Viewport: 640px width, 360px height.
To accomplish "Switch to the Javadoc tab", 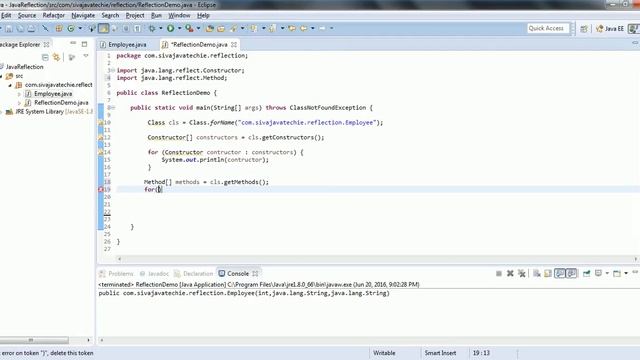I will [x=154, y=273].
